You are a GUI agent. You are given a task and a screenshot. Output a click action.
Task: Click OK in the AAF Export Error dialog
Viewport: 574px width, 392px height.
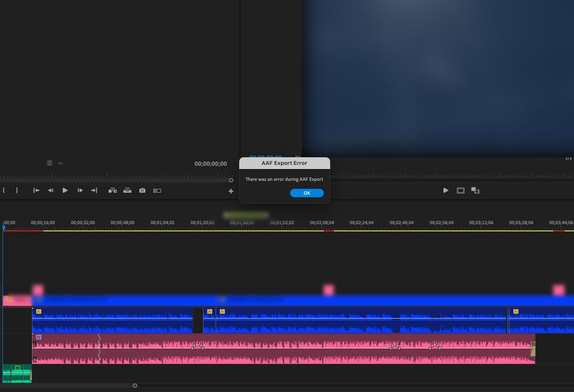pyautogui.click(x=307, y=193)
